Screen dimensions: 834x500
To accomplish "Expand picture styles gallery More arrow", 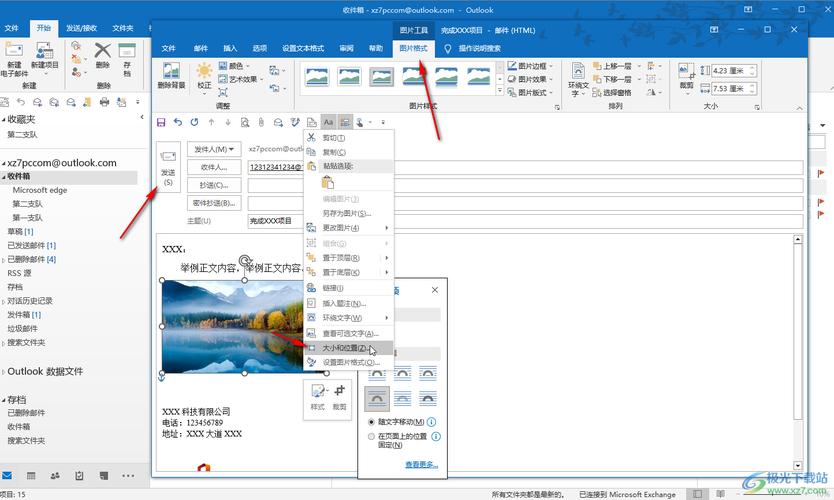I will click(499, 91).
